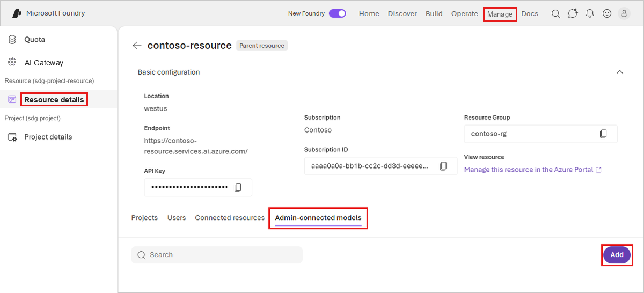Select the Admin-connected models tab
Image resolution: width=644 pixels, height=293 pixels.
318,218
